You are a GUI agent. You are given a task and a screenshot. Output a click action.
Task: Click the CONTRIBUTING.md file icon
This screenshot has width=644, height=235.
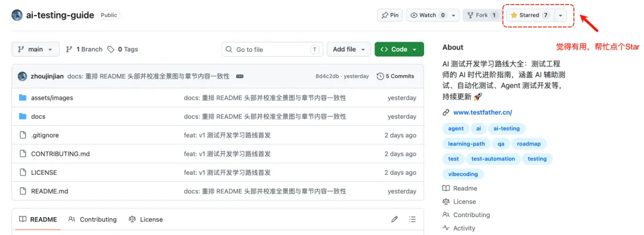pyautogui.click(x=23, y=154)
